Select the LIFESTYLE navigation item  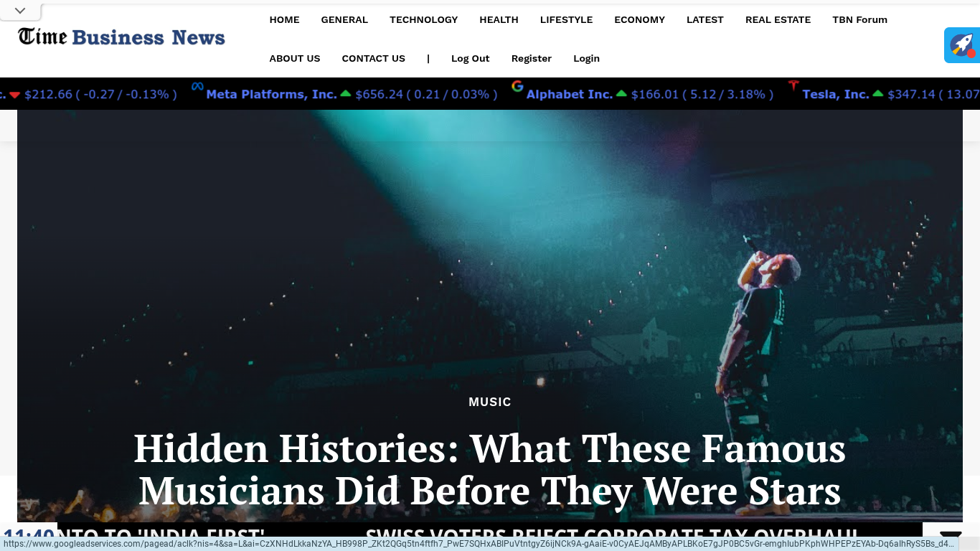pos(567,20)
